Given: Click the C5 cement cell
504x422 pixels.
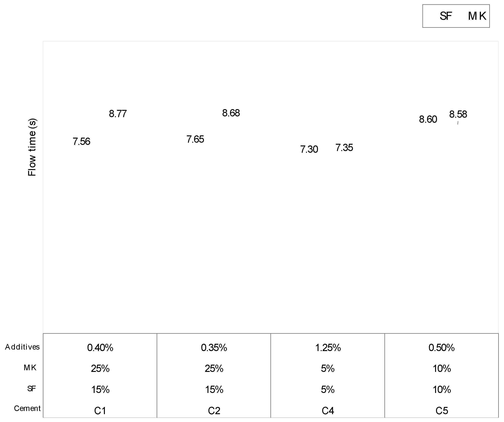Looking at the screenshot, I should pos(442,411).
